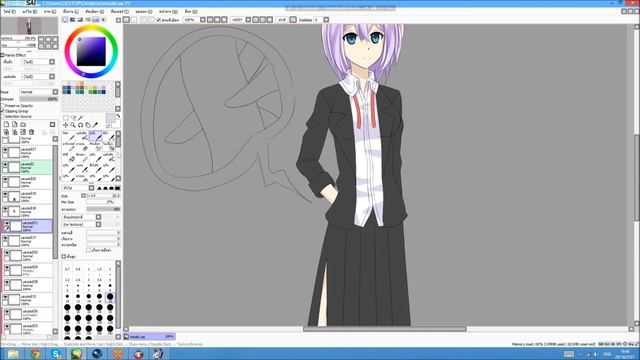Toggle show selection edge checkbox in toolbar
This screenshot has height=360, width=640.
pos(159,20)
